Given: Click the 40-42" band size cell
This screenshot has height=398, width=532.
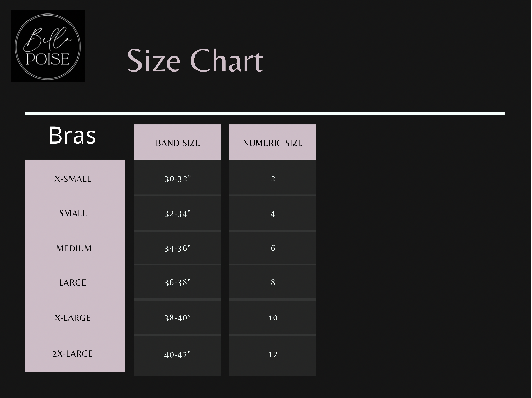Looking at the screenshot, I should [177, 354].
